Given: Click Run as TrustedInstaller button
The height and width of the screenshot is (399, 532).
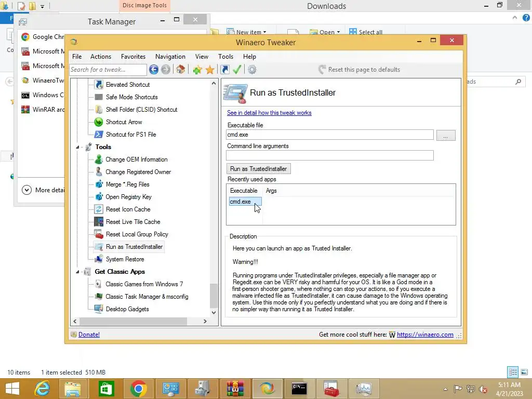Looking at the screenshot, I should (259, 169).
